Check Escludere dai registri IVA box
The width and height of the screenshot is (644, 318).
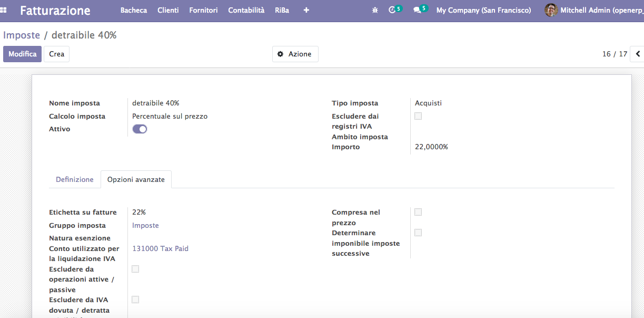tap(418, 116)
